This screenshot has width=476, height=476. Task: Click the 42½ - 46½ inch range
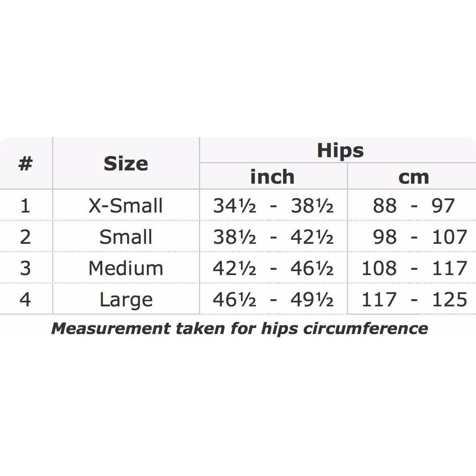point(273,268)
